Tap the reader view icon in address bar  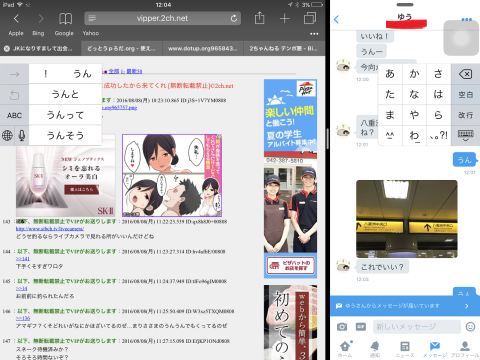click(x=92, y=18)
